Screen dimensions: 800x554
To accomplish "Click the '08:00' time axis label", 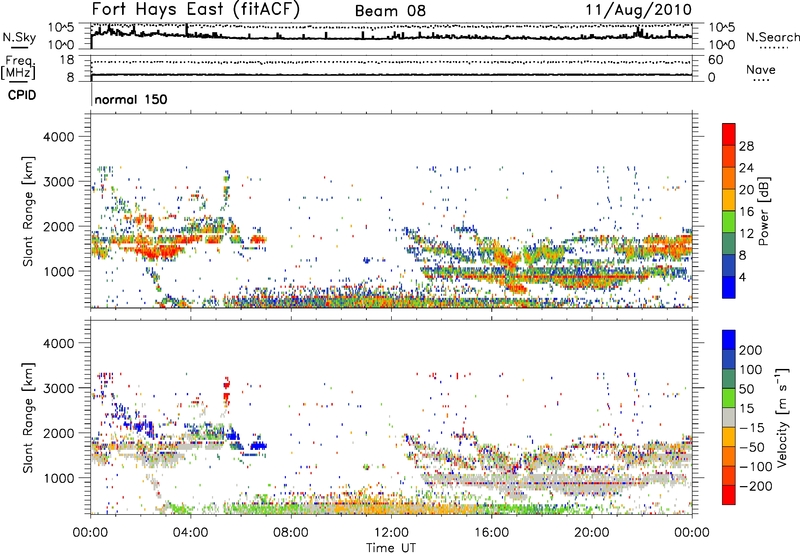I will pyautogui.click(x=291, y=533).
